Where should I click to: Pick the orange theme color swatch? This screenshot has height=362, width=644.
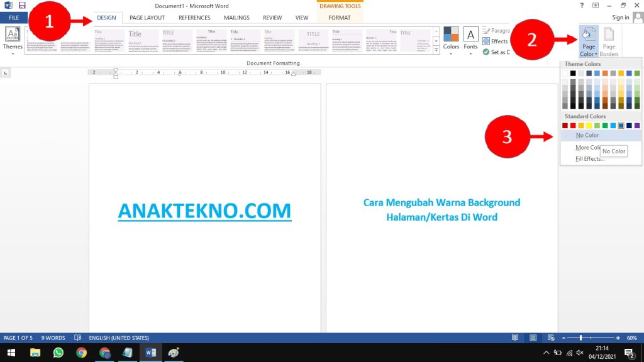pos(605,73)
